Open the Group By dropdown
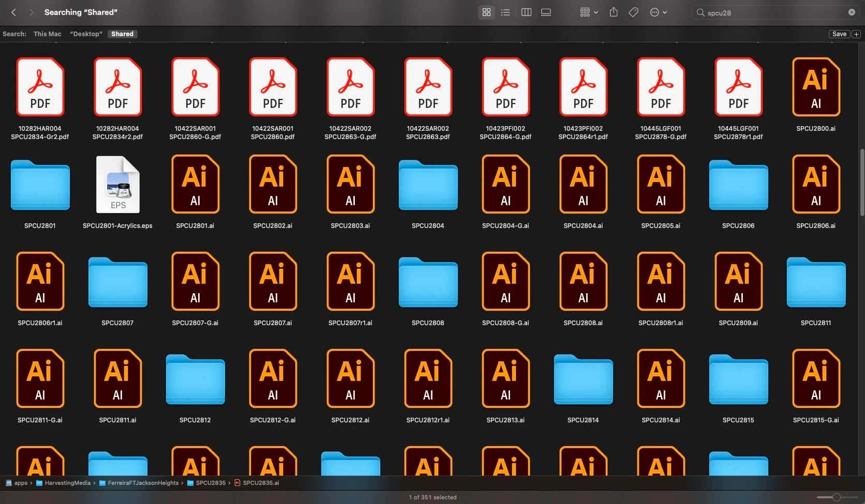Screen dimensions: 865x504 pos(589,12)
